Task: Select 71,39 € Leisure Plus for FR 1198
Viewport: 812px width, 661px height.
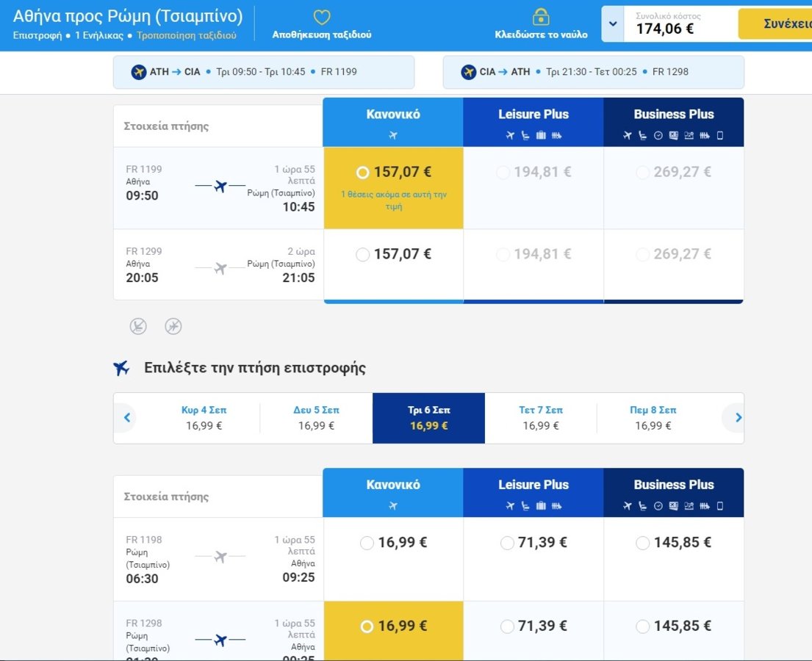Action: [506, 543]
